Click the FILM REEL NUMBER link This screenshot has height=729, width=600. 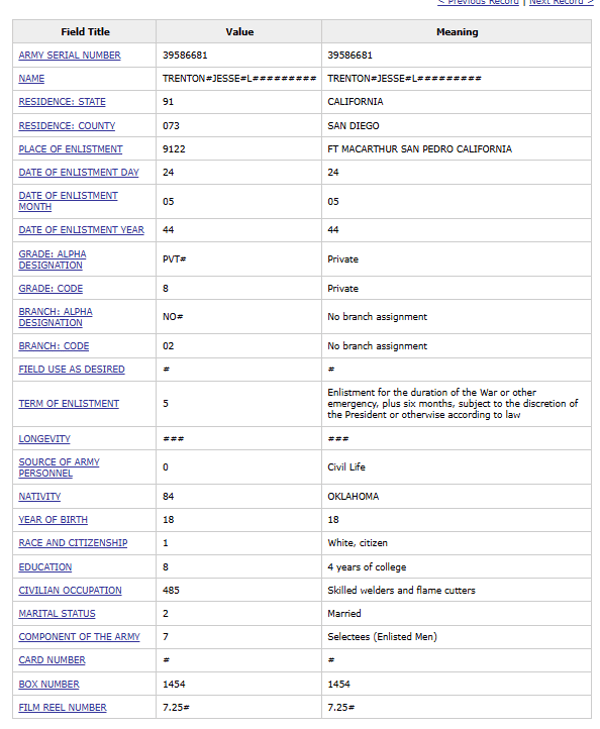point(62,707)
